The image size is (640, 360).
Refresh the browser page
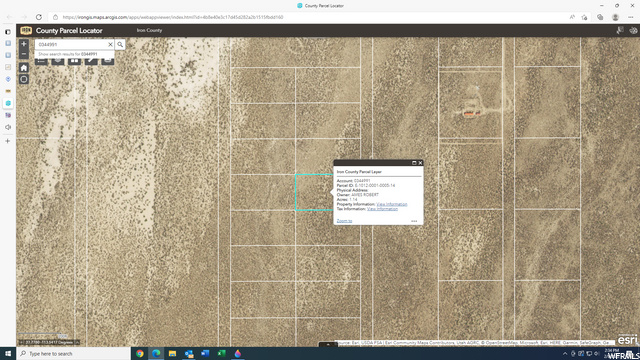tap(39, 17)
